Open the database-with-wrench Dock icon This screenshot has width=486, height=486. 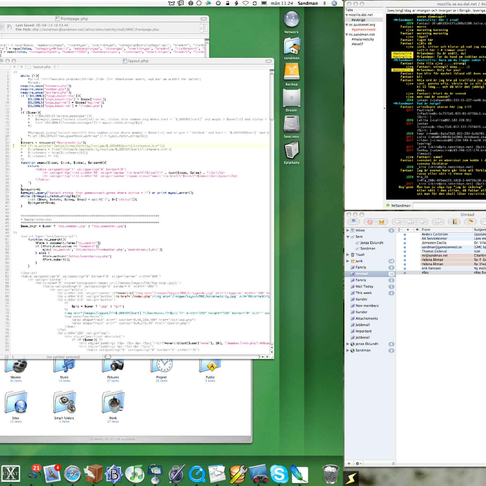[238, 474]
